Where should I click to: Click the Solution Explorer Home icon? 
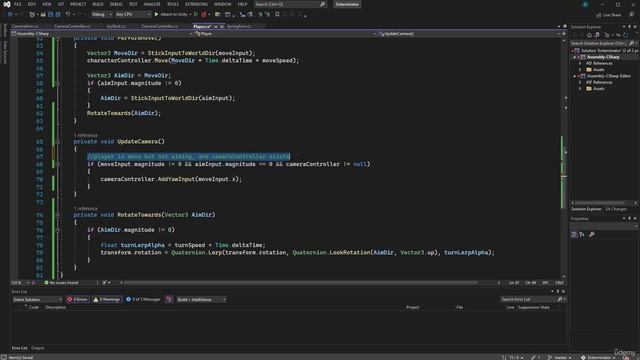(589, 36)
